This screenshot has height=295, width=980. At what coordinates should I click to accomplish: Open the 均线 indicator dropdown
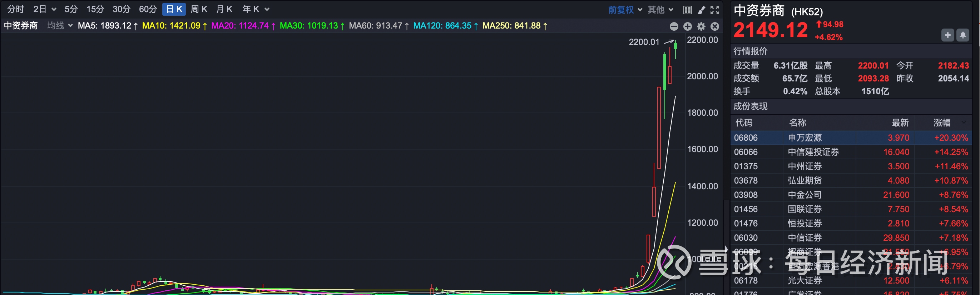pyautogui.click(x=60, y=26)
